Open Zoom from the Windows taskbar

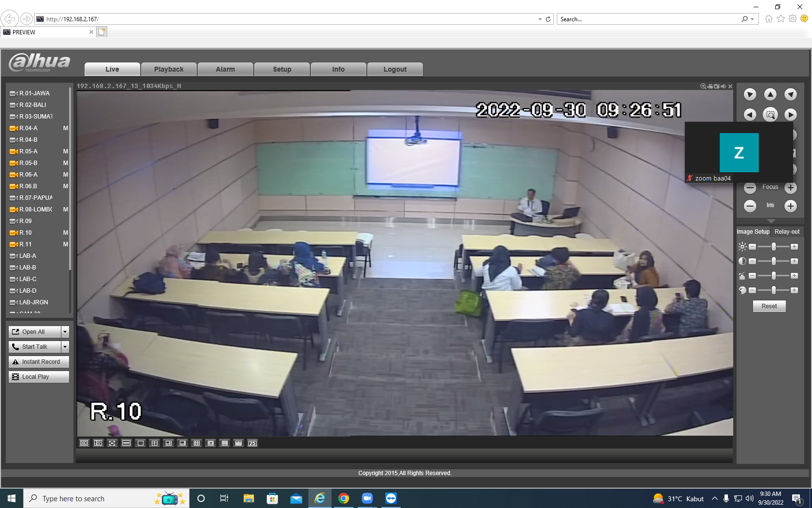point(367,498)
